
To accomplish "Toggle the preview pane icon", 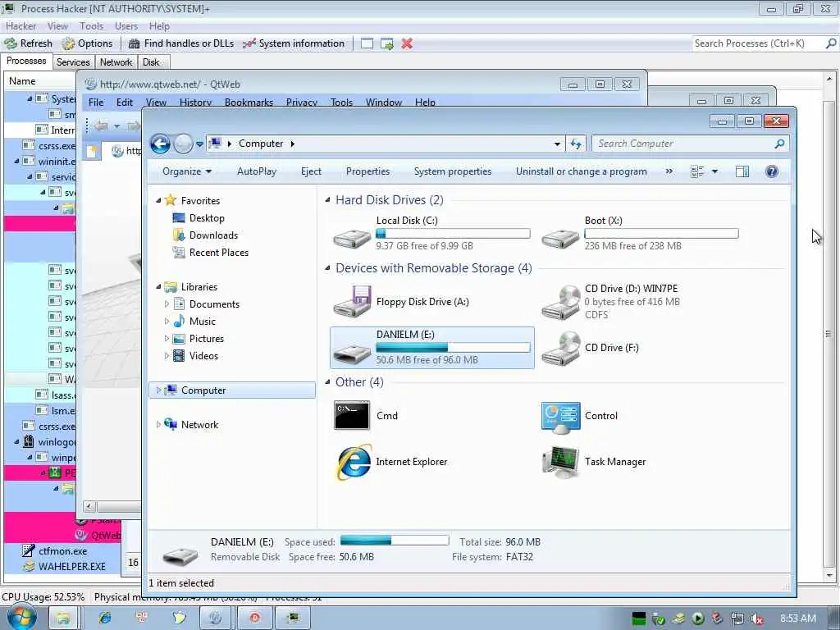I will pyautogui.click(x=742, y=171).
